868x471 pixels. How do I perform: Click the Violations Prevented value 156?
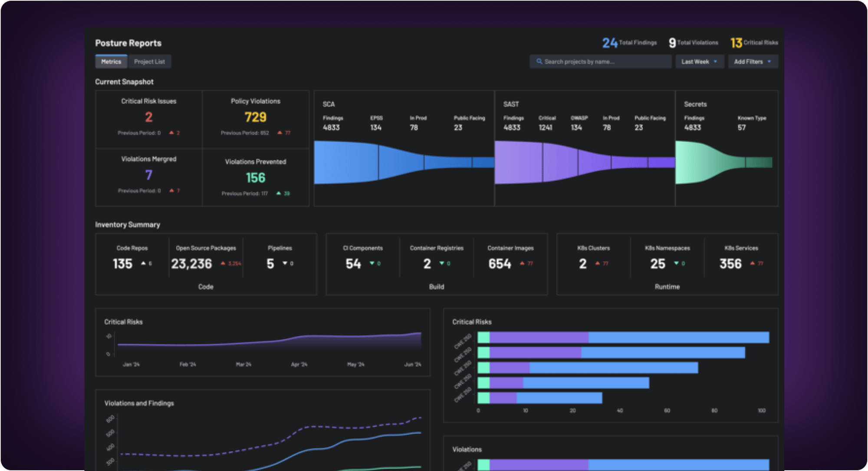pos(255,178)
